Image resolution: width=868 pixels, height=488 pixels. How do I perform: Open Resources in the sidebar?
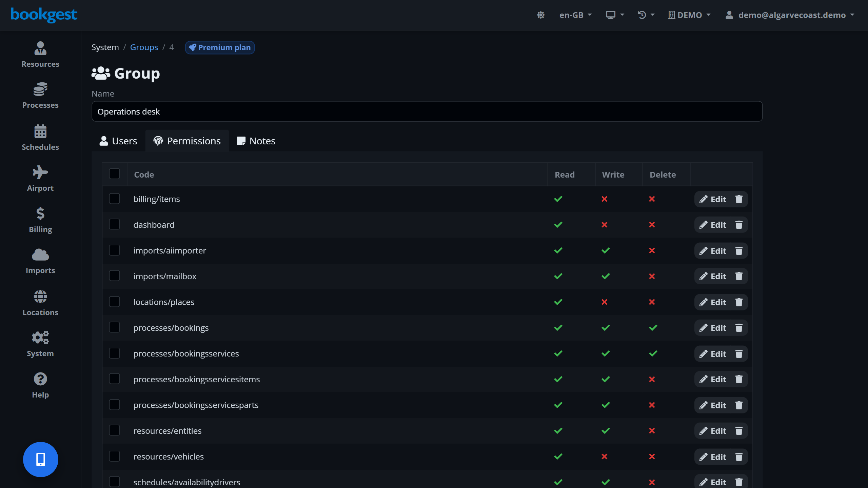(x=40, y=55)
